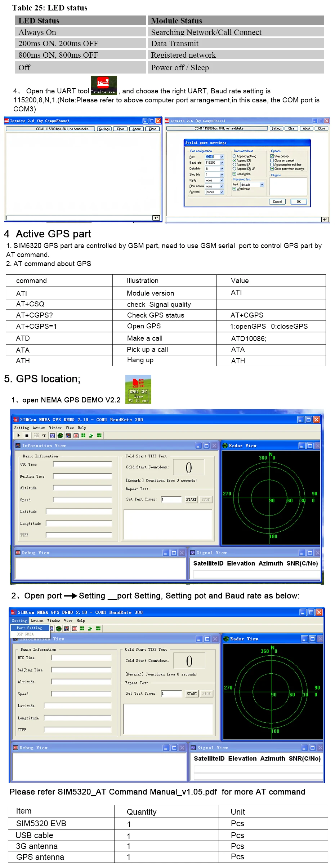
Task: Open Information View via blue toolbar icon, first SIMCom window
Action: (53, 435)
